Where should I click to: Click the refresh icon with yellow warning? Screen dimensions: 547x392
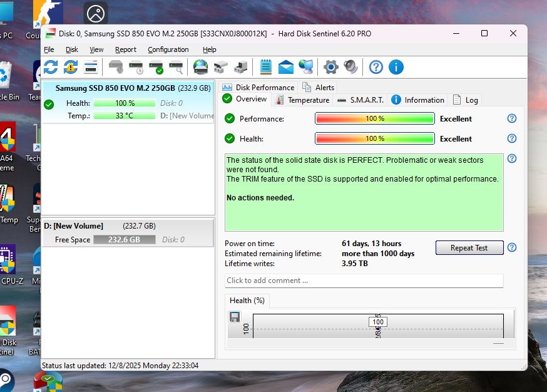71,67
